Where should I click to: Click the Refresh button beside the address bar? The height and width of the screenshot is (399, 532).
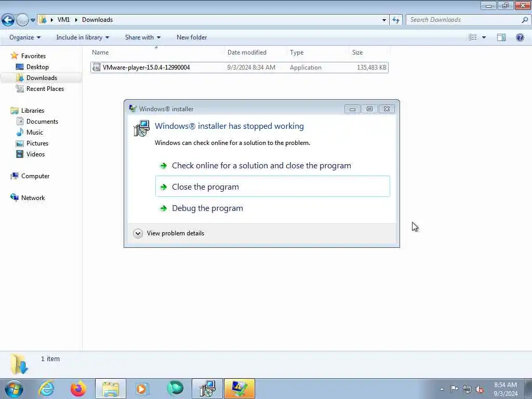pos(396,20)
